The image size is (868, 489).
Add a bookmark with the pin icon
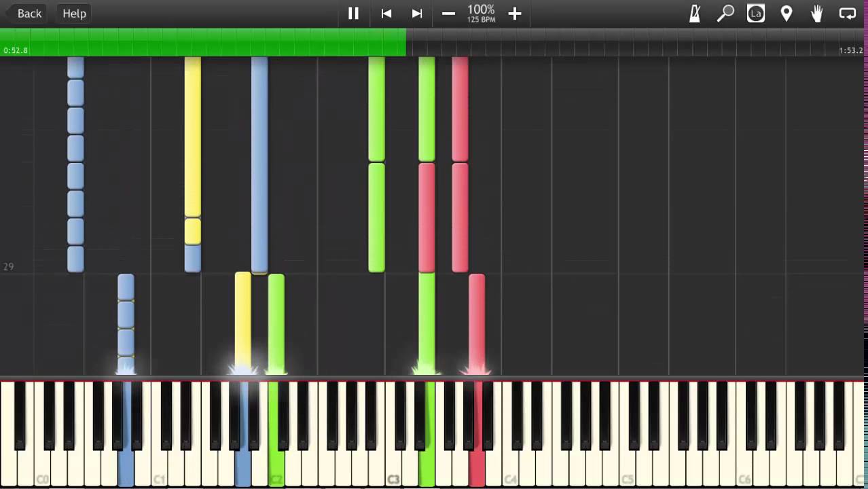786,14
